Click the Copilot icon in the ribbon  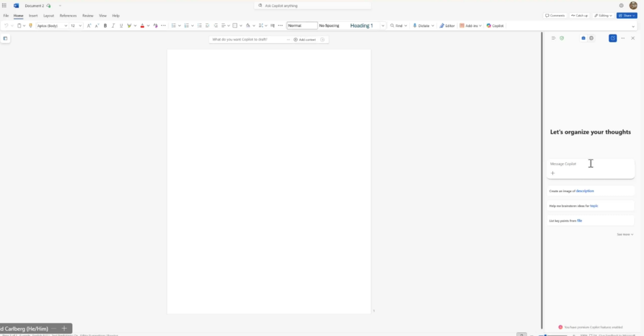pyautogui.click(x=495, y=26)
